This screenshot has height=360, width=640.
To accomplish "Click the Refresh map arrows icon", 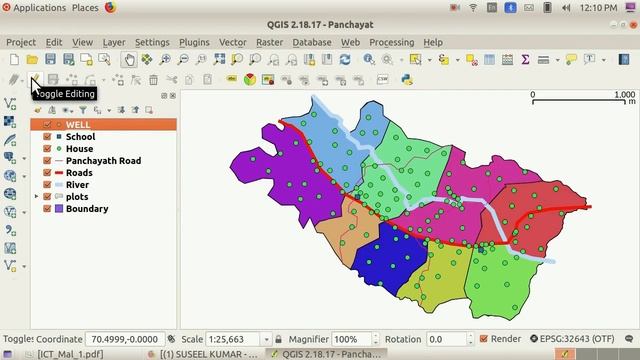I will [x=345, y=60].
